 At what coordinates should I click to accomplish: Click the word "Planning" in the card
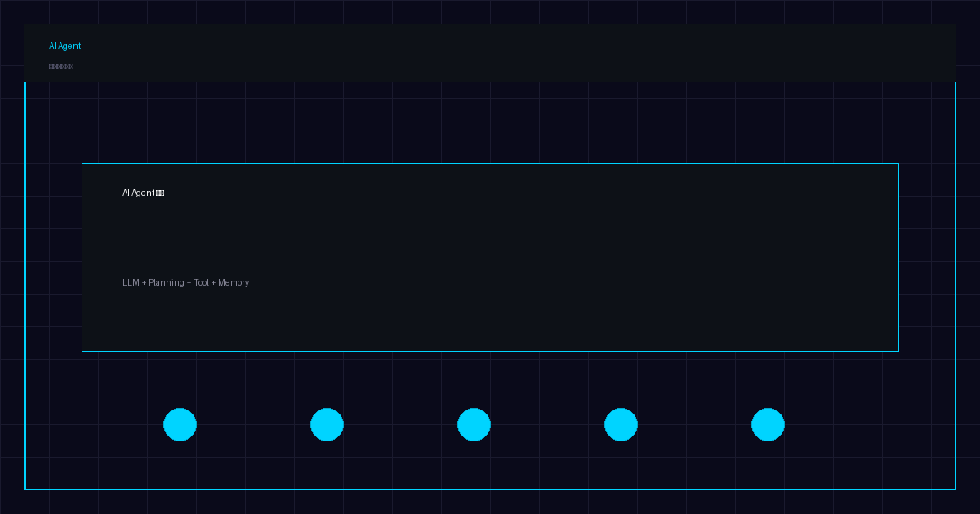tap(166, 283)
